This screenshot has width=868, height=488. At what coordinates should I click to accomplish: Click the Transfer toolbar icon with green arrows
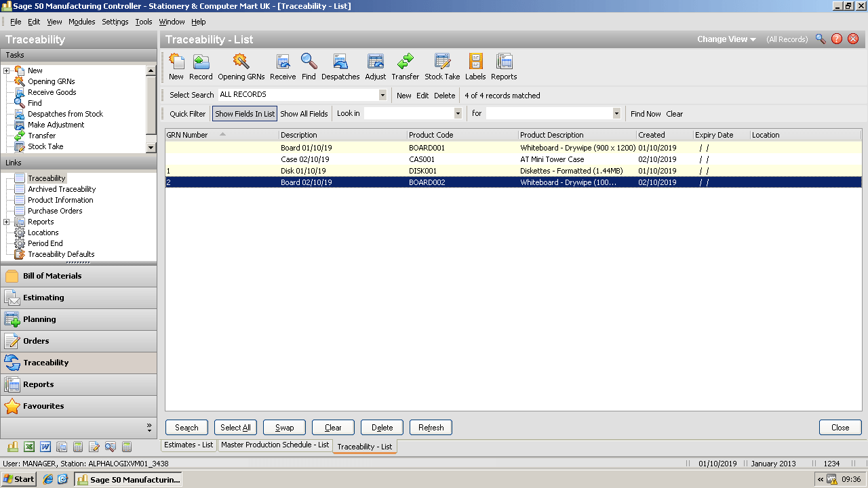coord(406,66)
